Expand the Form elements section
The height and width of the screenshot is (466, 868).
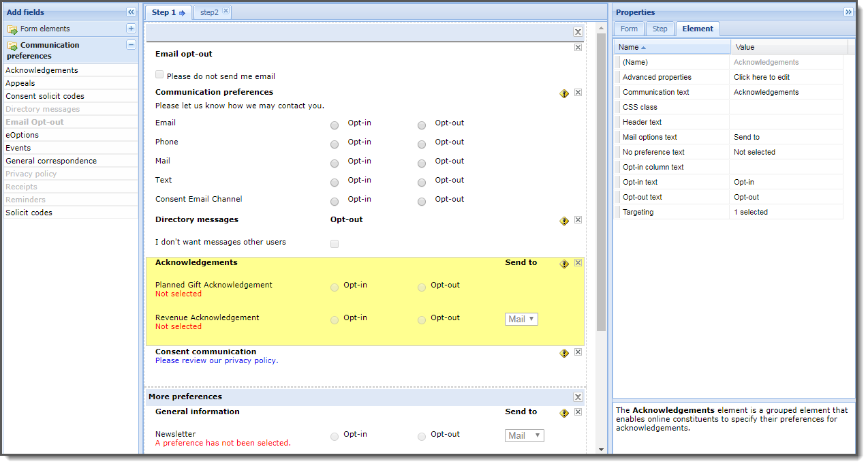131,29
